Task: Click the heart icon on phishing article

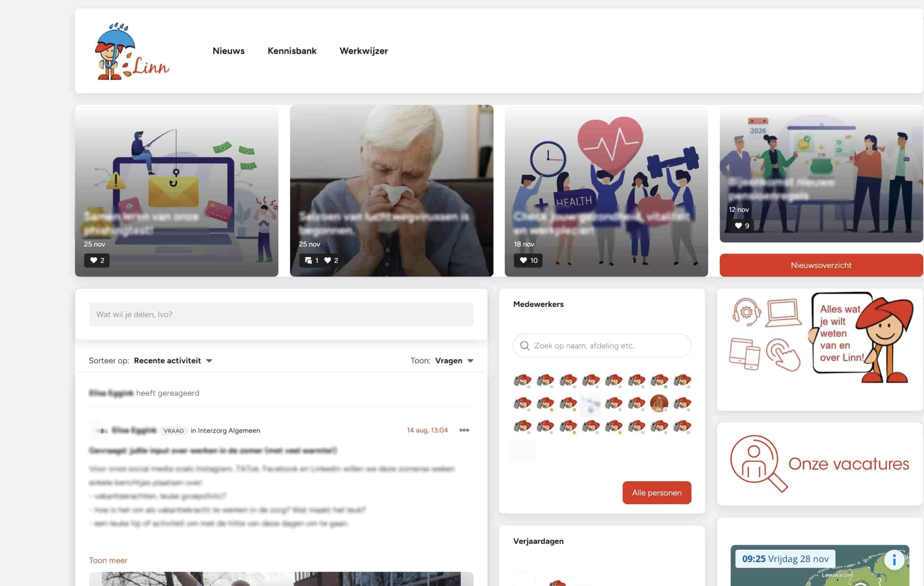Action: click(94, 260)
